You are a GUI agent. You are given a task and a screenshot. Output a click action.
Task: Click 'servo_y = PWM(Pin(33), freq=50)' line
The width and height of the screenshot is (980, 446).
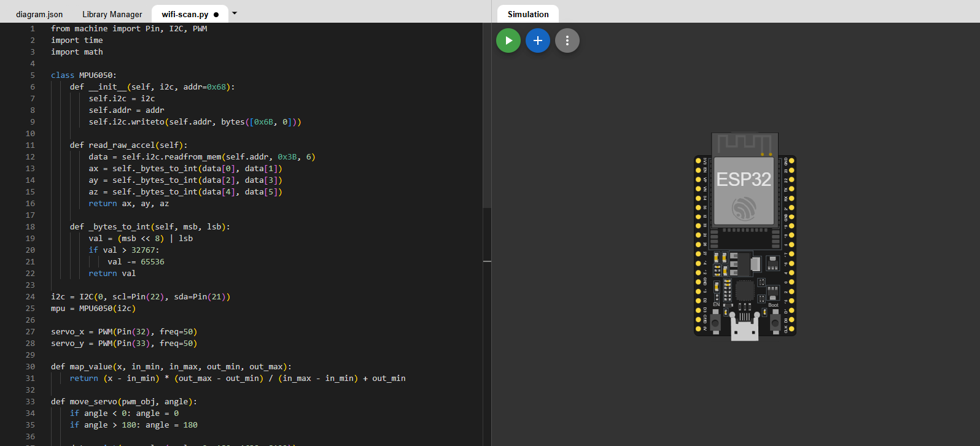pyautogui.click(x=124, y=344)
